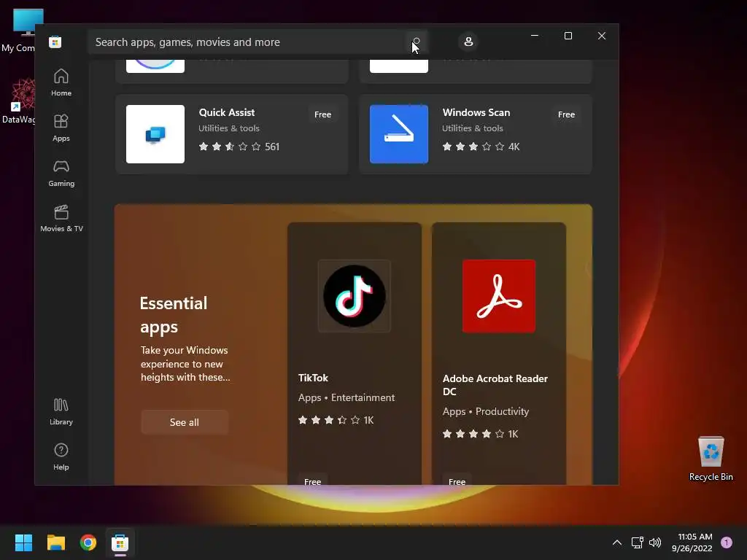The height and width of the screenshot is (560, 747).
Task: Click Adobe Acrobat star rating 1K
Action: [480, 433]
